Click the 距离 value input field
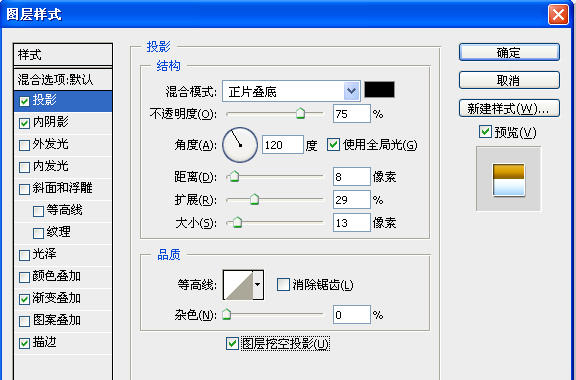The width and height of the screenshot is (576, 380). [x=352, y=177]
